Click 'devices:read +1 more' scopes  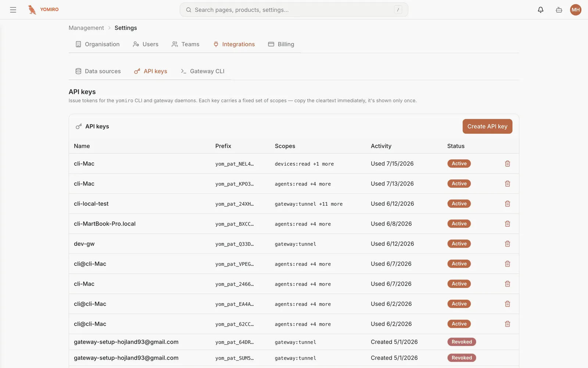pyautogui.click(x=304, y=164)
